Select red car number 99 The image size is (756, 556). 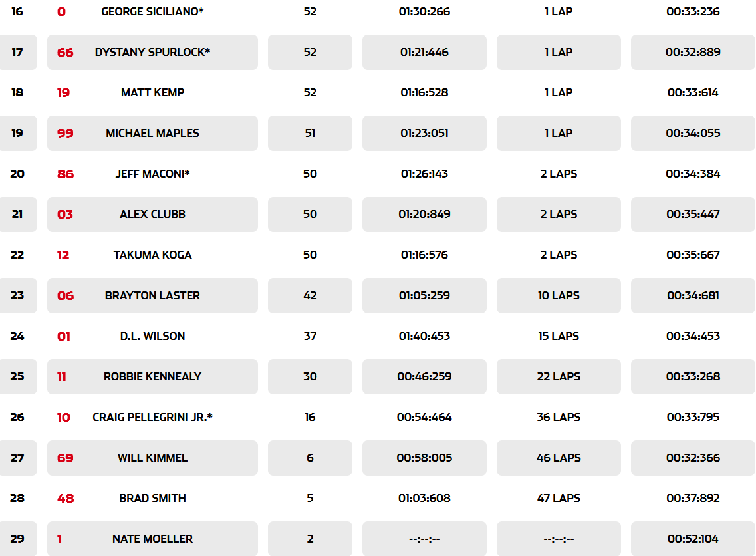(x=65, y=133)
